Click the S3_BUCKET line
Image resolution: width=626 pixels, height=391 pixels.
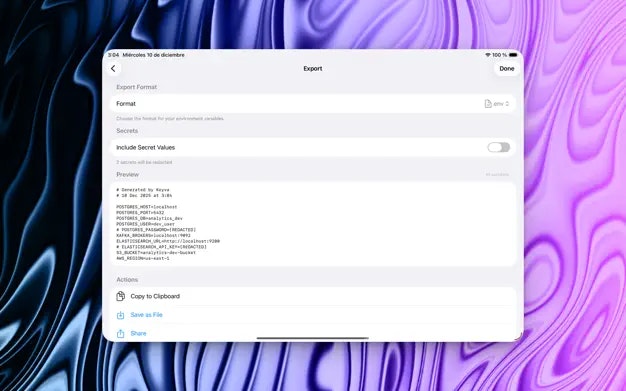(x=156, y=253)
